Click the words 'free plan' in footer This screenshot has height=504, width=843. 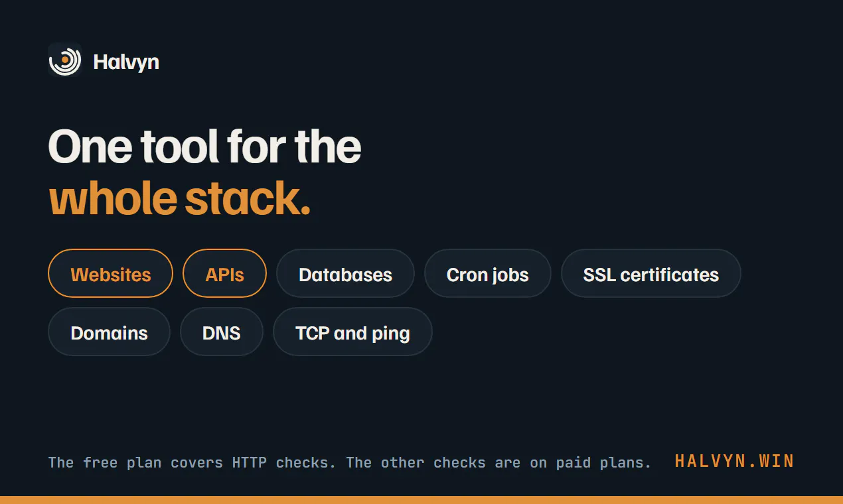click(x=122, y=462)
